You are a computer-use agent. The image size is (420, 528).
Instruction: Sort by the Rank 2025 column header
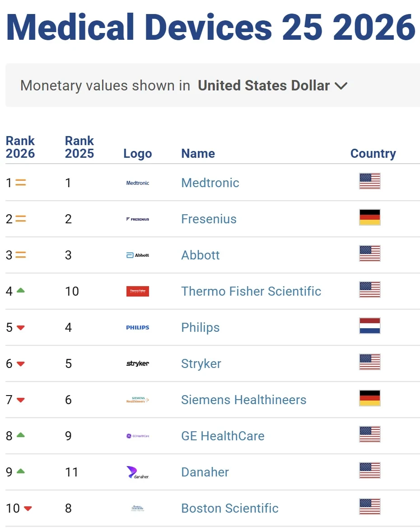click(x=79, y=147)
